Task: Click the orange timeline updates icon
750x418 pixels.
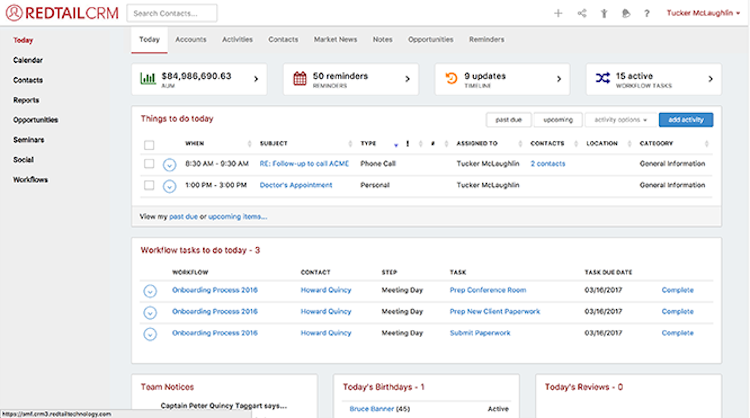Action: pyautogui.click(x=451, y=78)
